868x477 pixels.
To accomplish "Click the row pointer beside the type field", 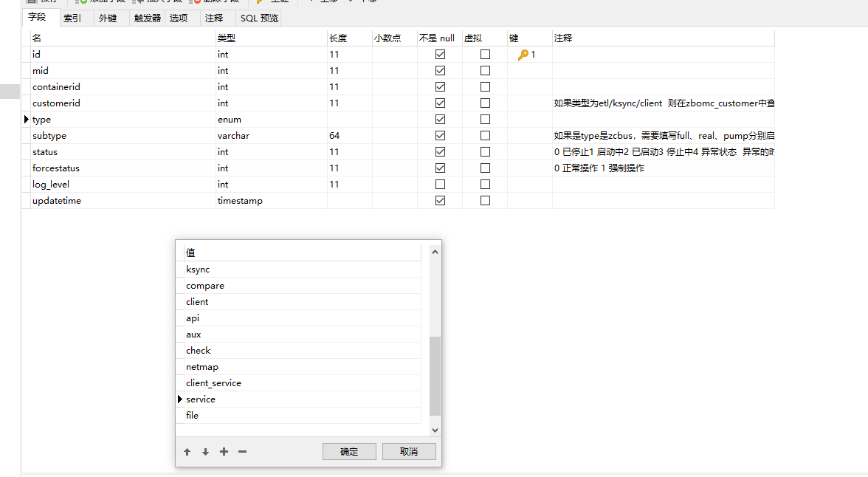I will click(x=27, y=120).
